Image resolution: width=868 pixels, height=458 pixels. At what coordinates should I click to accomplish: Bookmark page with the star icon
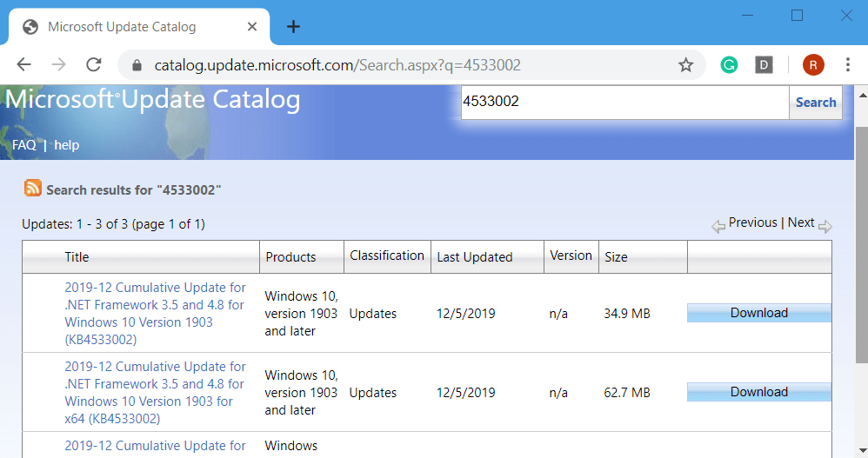pos(686,65)
